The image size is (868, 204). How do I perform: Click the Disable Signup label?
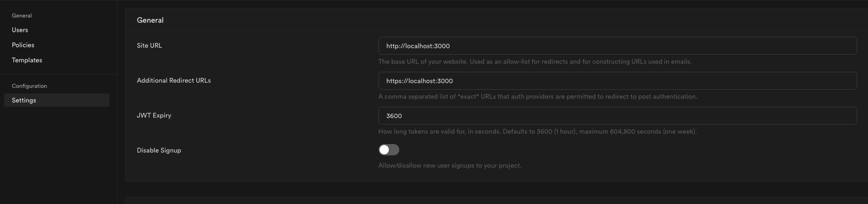click(159, 150)
